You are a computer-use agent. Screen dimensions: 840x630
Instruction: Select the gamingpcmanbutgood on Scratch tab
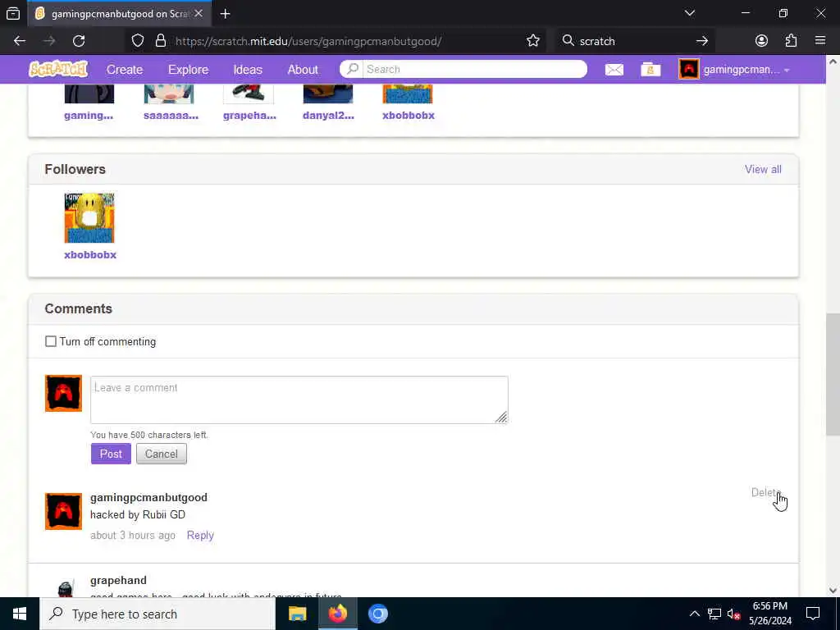pos(120,14)
